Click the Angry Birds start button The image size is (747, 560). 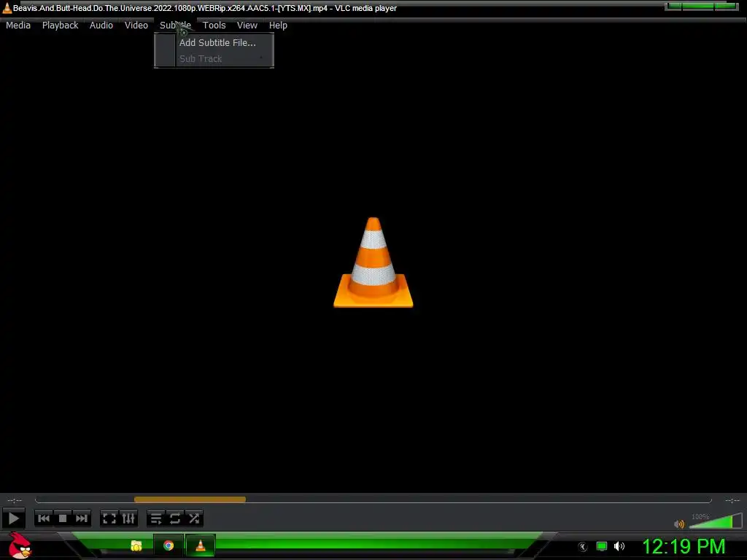click(20, 545)
